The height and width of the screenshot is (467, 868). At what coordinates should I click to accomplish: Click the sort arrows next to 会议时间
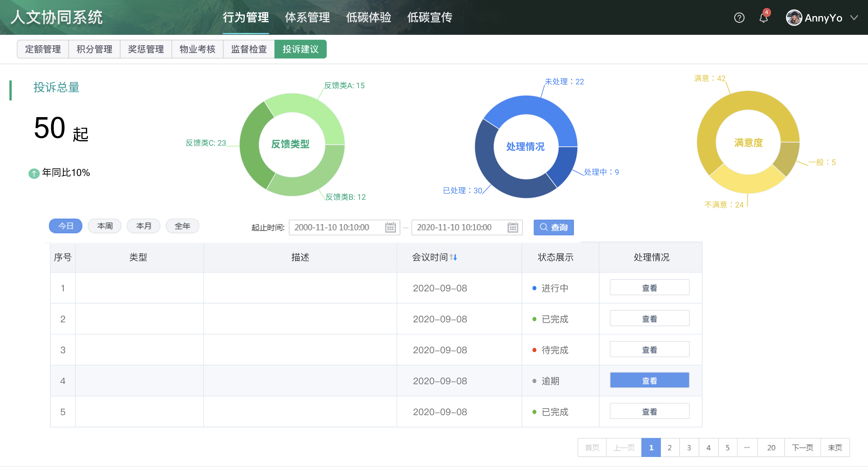[454, 257]
